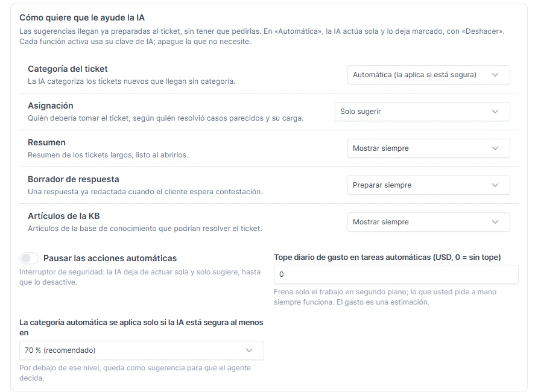The image size is (538, 392).
Task: Click the Artículos de la KB label
Action: coord(64,216)
